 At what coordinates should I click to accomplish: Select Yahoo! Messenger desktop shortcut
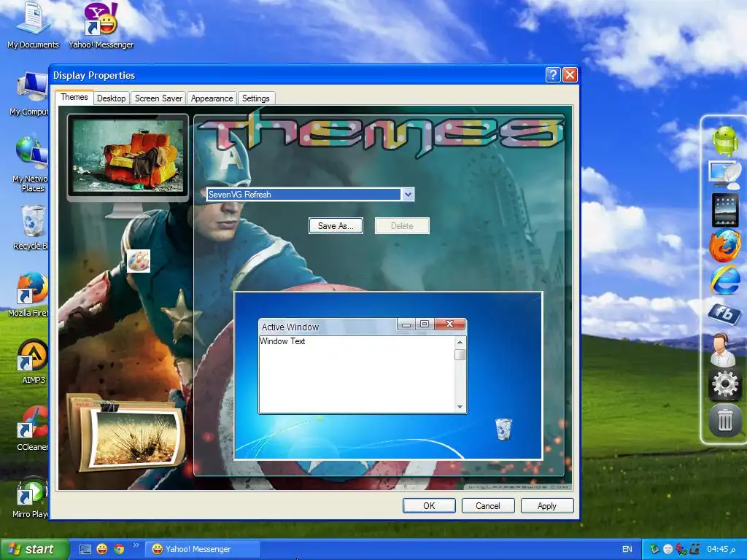click(101, 25)
